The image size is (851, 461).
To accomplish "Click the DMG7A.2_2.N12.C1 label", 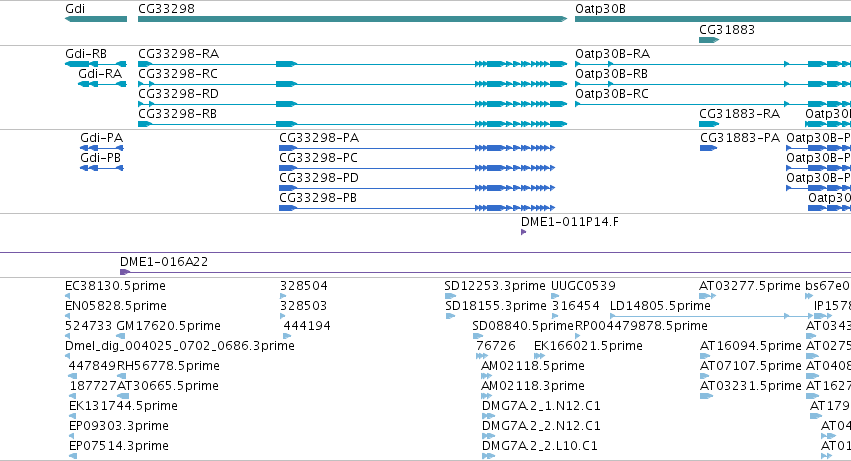I will point(541,427).
